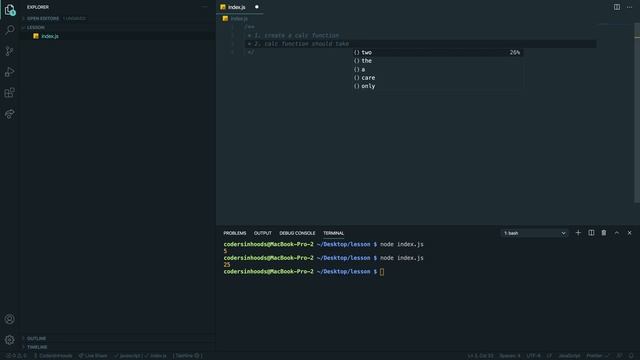Click the notifications bell in status bar
This screenshot has width=640, height=360.
click(x=631, y=356)
